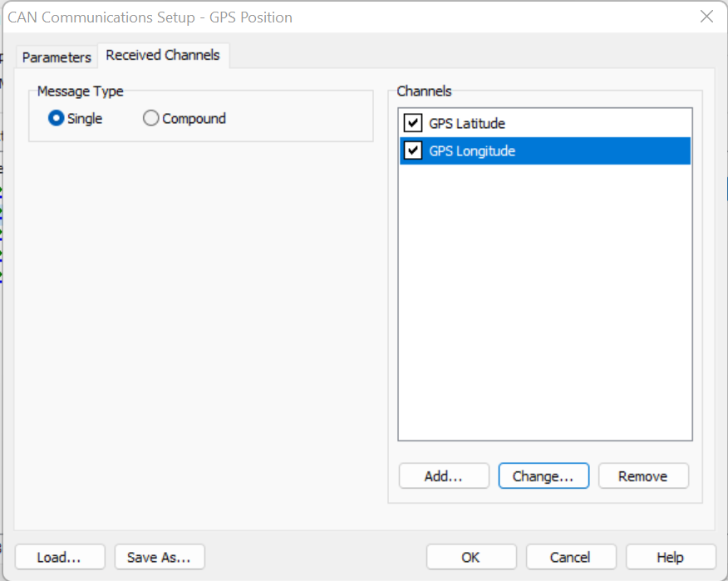The width and height of the screenshot is (728, 581).
Task: Cancel the CAN setup dialog
Action: click(x=571, y=557)
